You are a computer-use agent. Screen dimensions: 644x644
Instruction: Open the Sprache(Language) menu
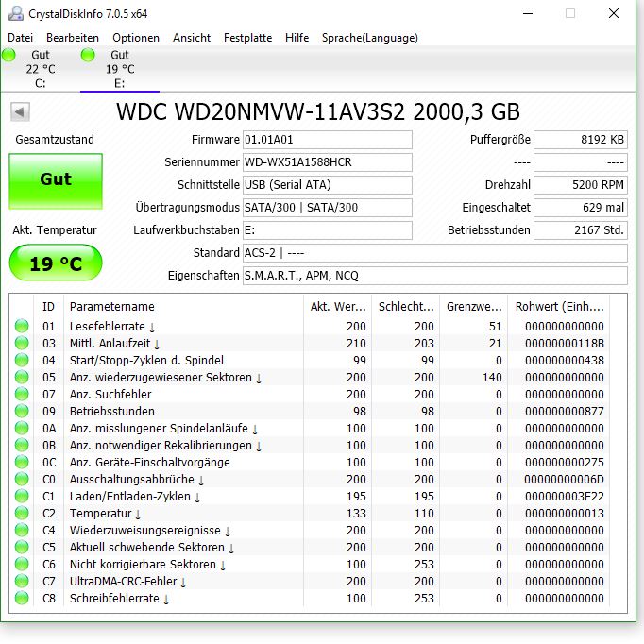[x=369, y=38]
